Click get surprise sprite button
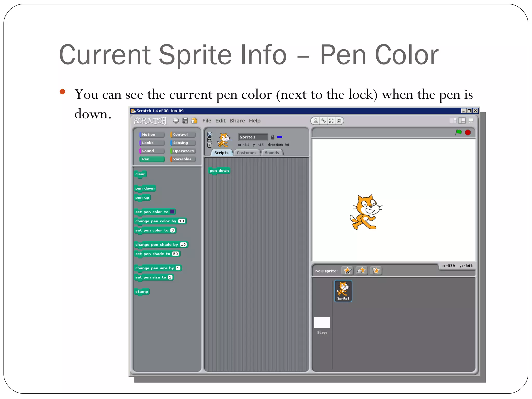Viewport: 532px width, 399px height. pyautogui.click(x=375, y=271)
